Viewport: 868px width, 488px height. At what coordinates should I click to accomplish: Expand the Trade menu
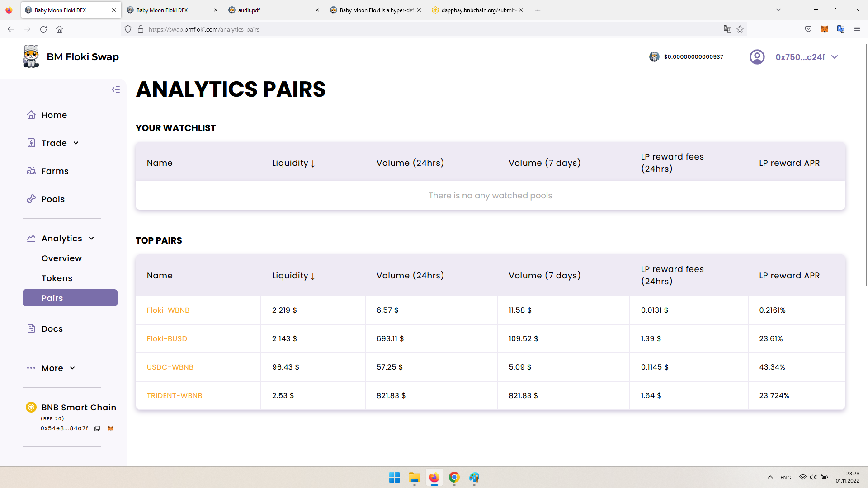[53, 143]
